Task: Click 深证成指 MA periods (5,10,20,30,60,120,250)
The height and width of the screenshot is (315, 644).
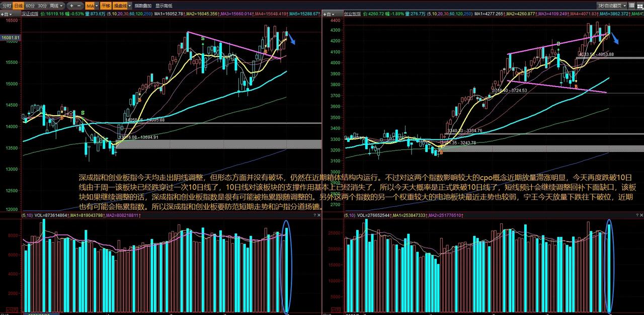Action: click(x=130, y=14)
